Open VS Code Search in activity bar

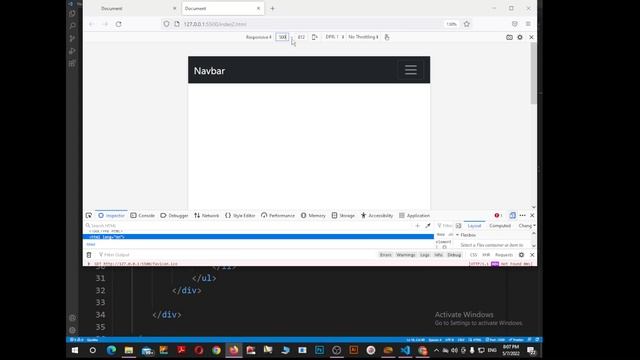(73, 26)
